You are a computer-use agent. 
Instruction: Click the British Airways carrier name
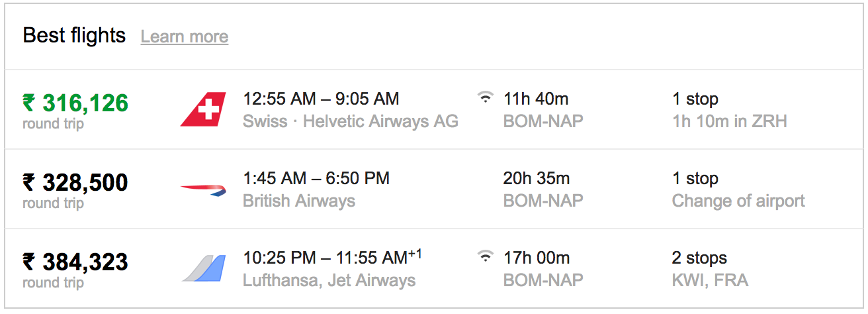click(299, 201)
